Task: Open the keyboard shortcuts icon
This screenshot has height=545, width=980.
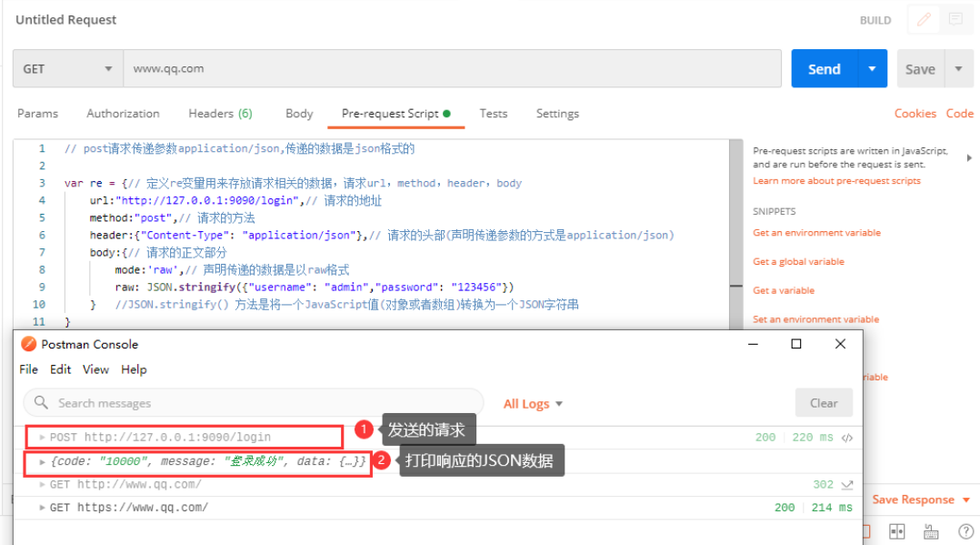Action: click(x=931, y=531)
